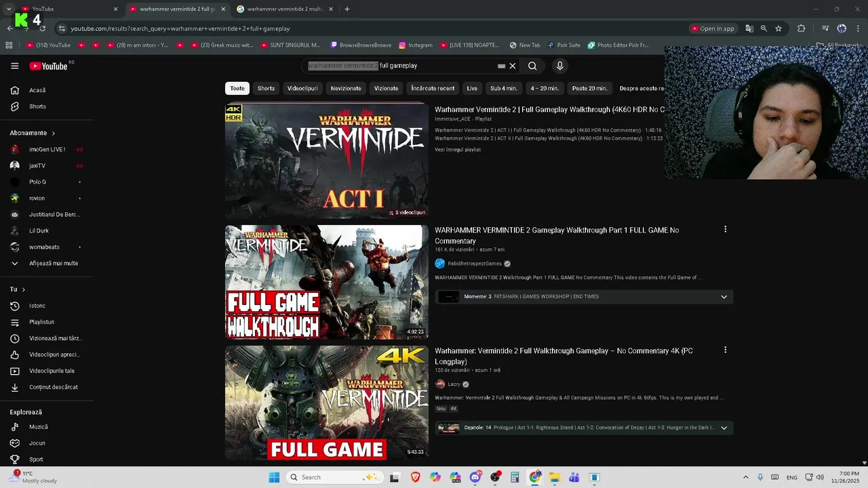
Task: Click the YouTube logo
Action: pyautogui.click(x=48, y=66)
